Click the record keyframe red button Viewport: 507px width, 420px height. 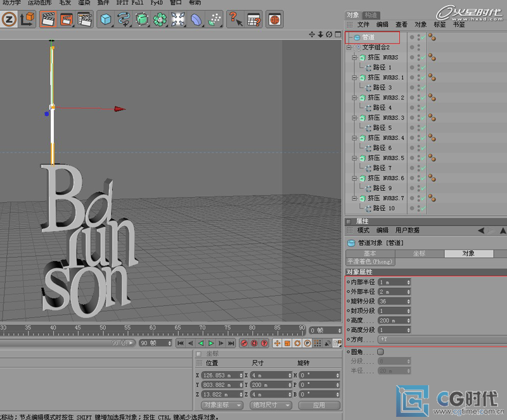coord(244,343)
